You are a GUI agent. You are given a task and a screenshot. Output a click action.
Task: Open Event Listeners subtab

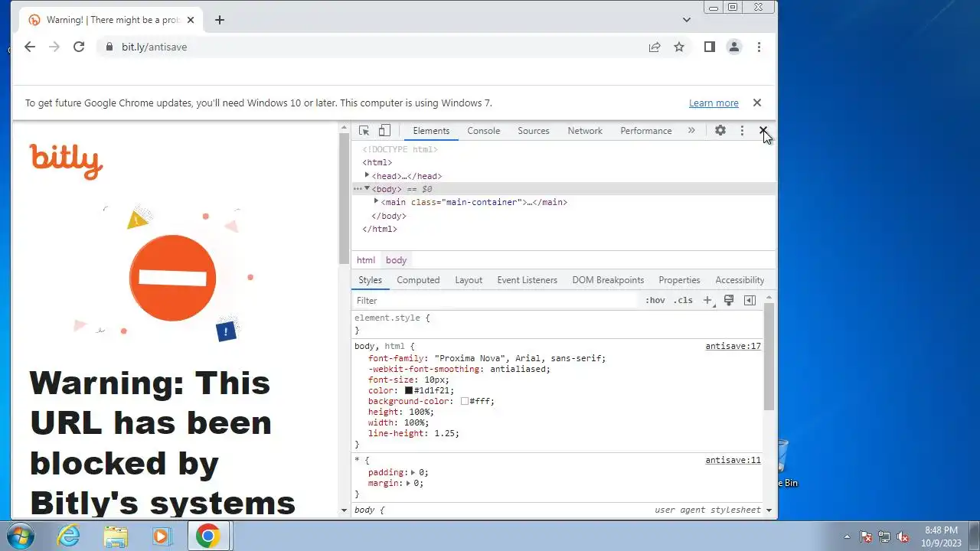click(528, 280)
